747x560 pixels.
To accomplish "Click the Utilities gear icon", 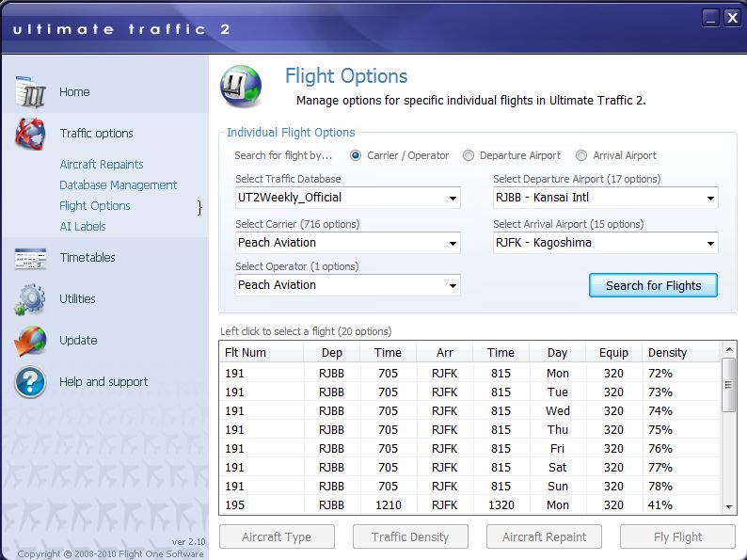I will pos(30,299).
